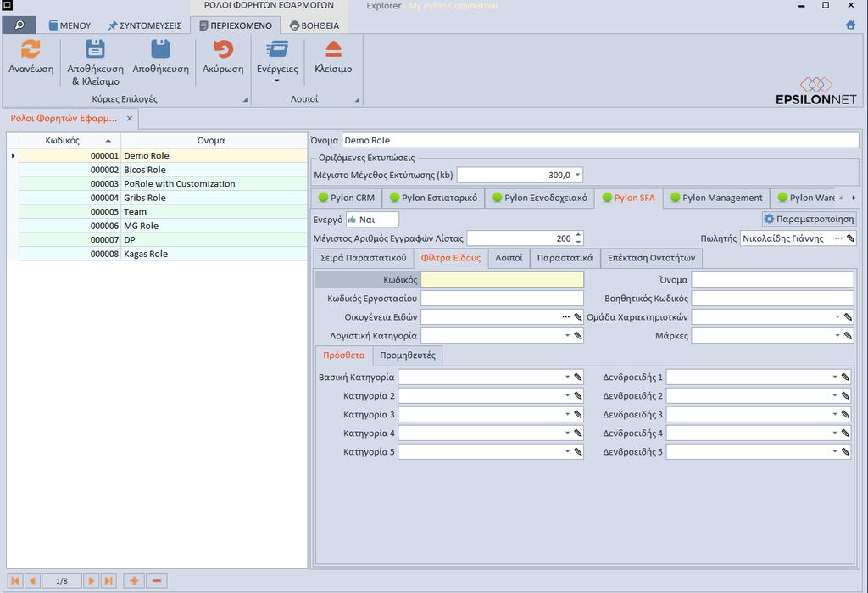Click Λογιστική Κατηγορία pencil edit icon
868x593 pixels.
click(x=578, y=335)
